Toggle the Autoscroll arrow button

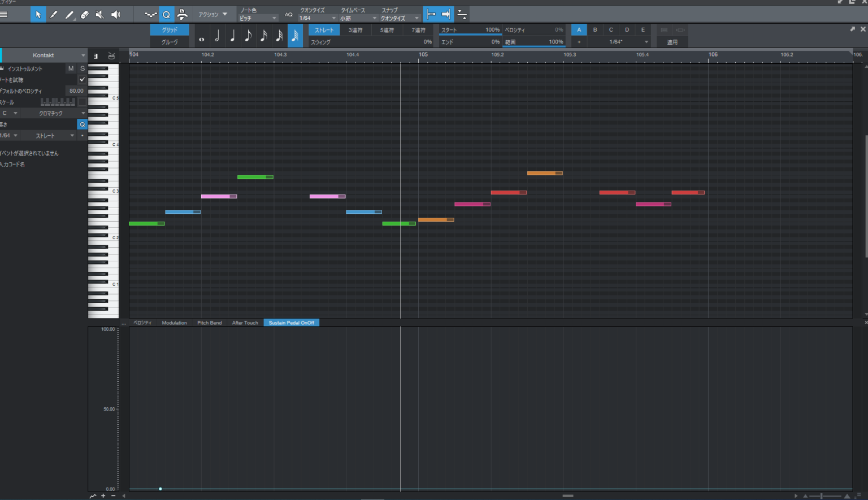(x=446, y=15)
